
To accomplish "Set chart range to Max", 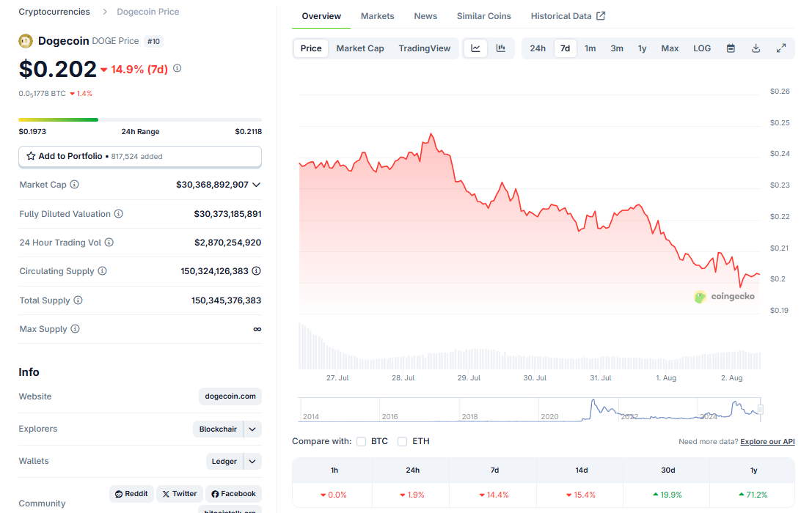I will point(670,48).
